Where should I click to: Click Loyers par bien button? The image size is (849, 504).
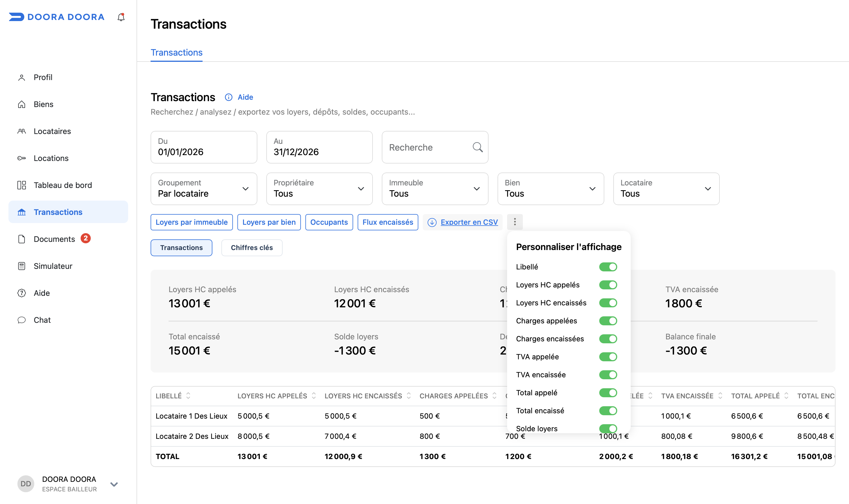(269, 222)
